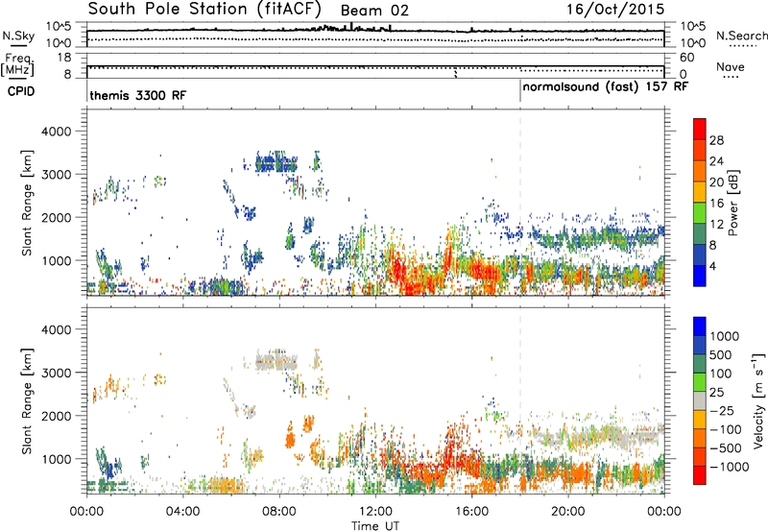
Task: Click the '-1000' velocity colorbar tick
Action: tap(729, 467)
